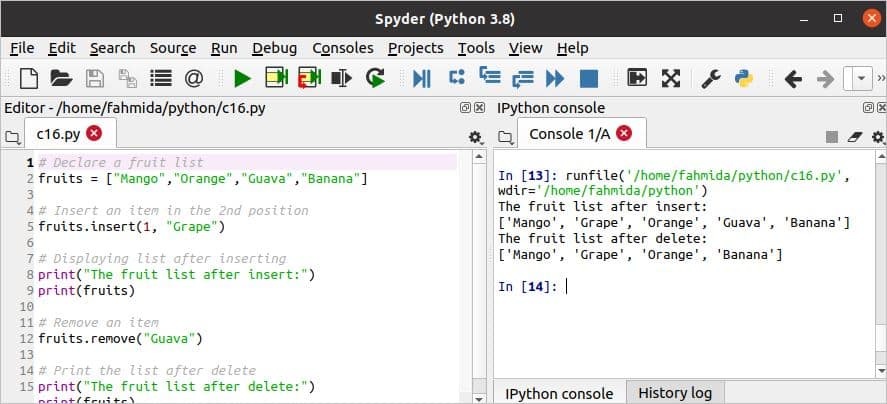Undock the Editor pane
The width and height of the screenshot is (887, 404).
pyautogui.click(x=465, y=108)
